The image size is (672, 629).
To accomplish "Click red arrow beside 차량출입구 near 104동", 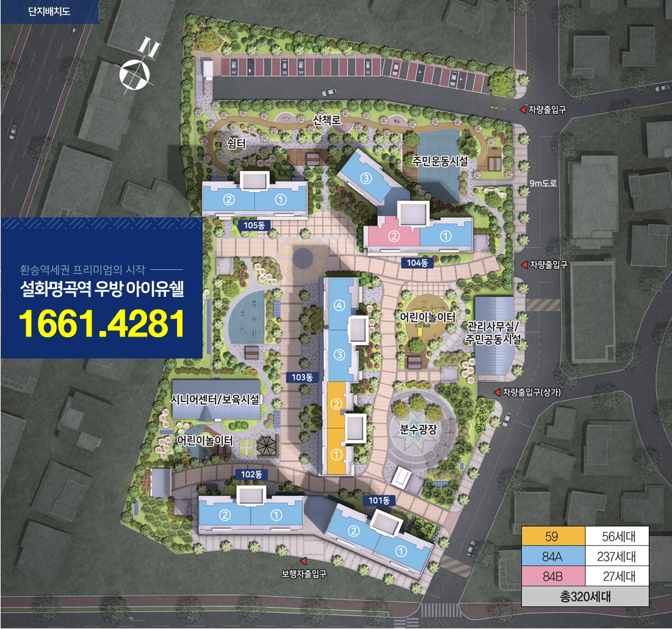I will click(x=524, y=264).
